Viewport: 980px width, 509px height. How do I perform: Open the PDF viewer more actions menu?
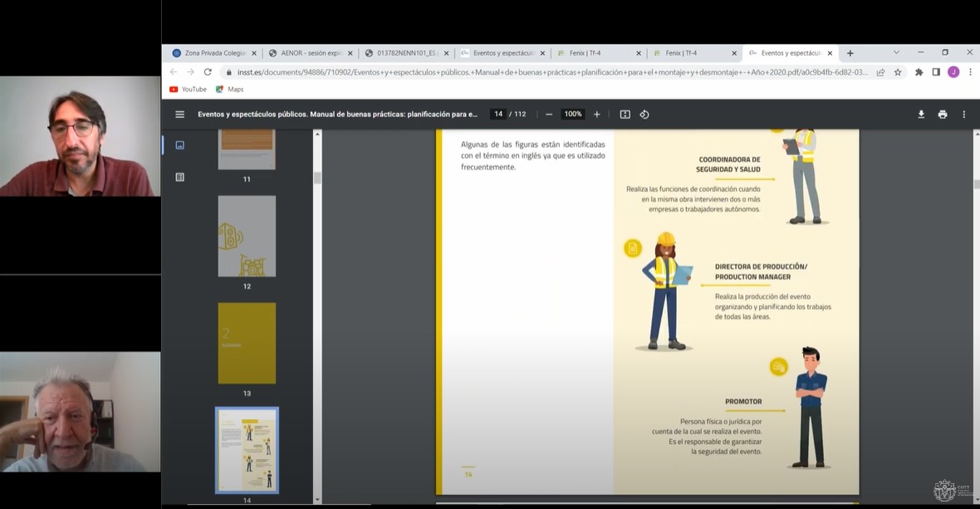[x=963, y=115]
